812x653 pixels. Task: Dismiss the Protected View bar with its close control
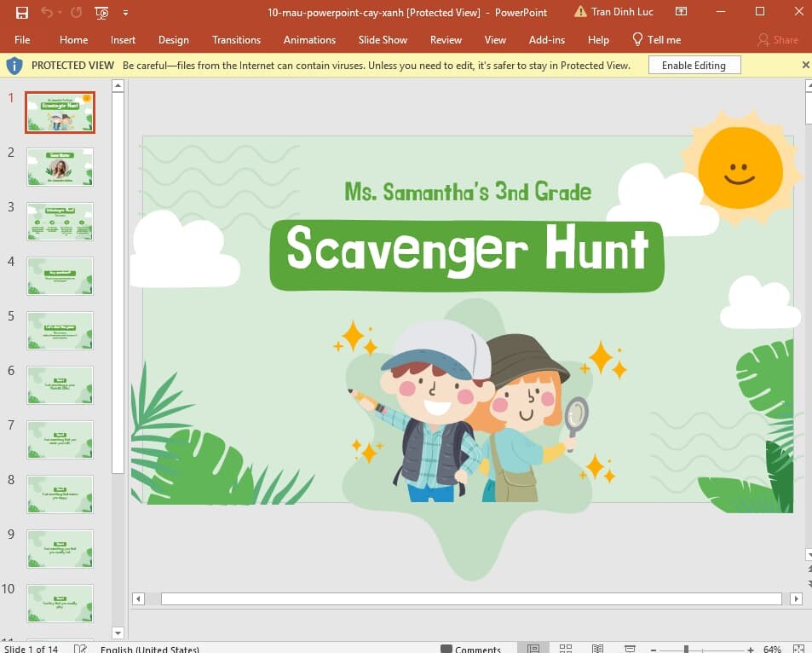(x=804, y=64)
